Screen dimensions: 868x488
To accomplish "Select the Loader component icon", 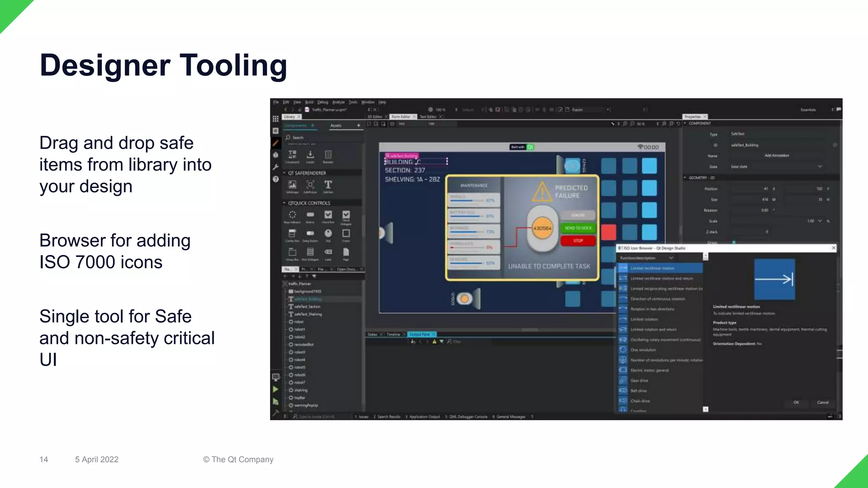I will click(x=310, y=154).
